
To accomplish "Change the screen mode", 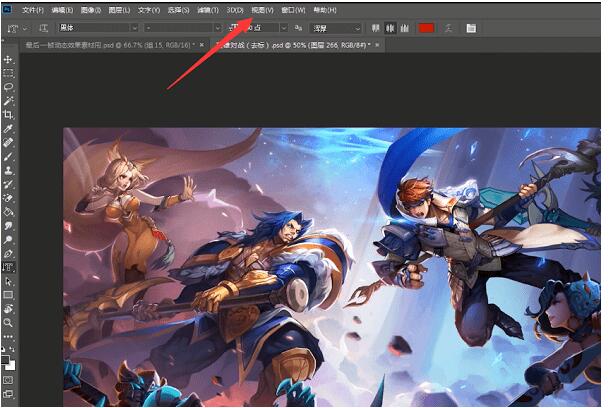I will coord(8,394).
